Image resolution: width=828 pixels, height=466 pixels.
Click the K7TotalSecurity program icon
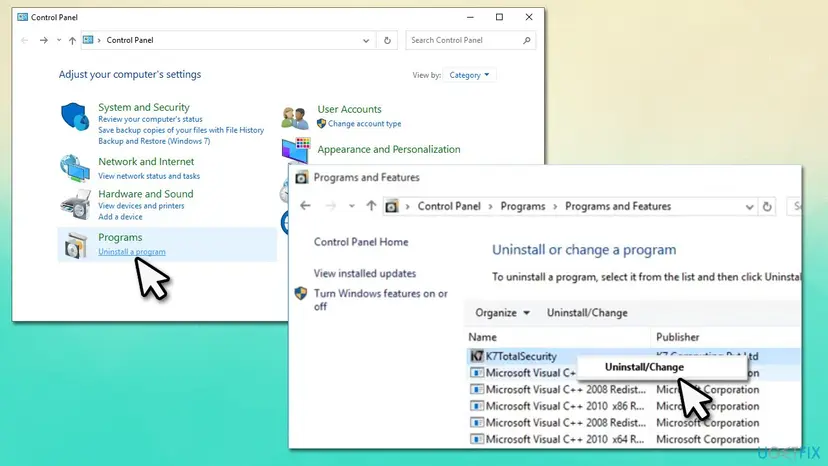[x=477, y=356]
